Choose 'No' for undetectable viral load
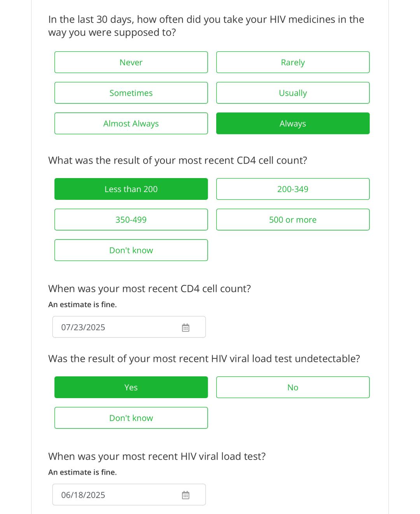Image resolution: width=420 pixels, height=514 pixels. pyautogui.click(x=293, y=387)
